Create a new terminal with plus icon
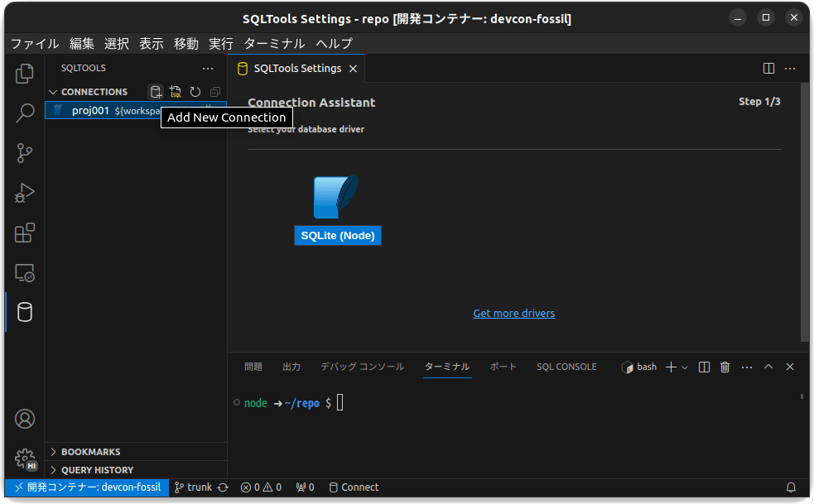The height and width of the screenshot is (504, 814). 671,367
